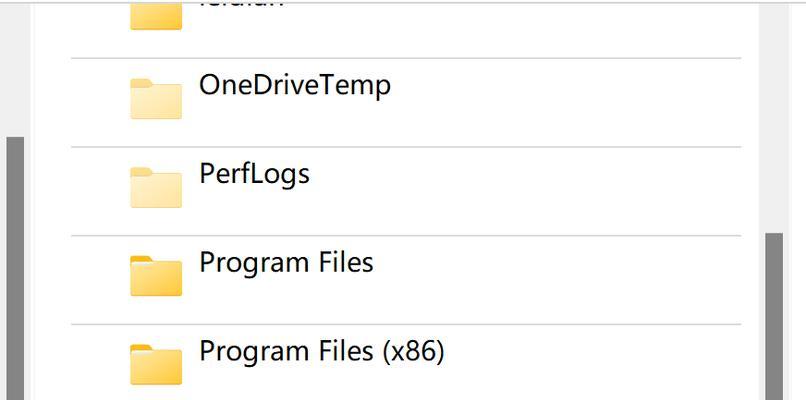Select the OneDriveTemp row's empty area
Viewport: 806px width, 400px height.
[565, 102]
